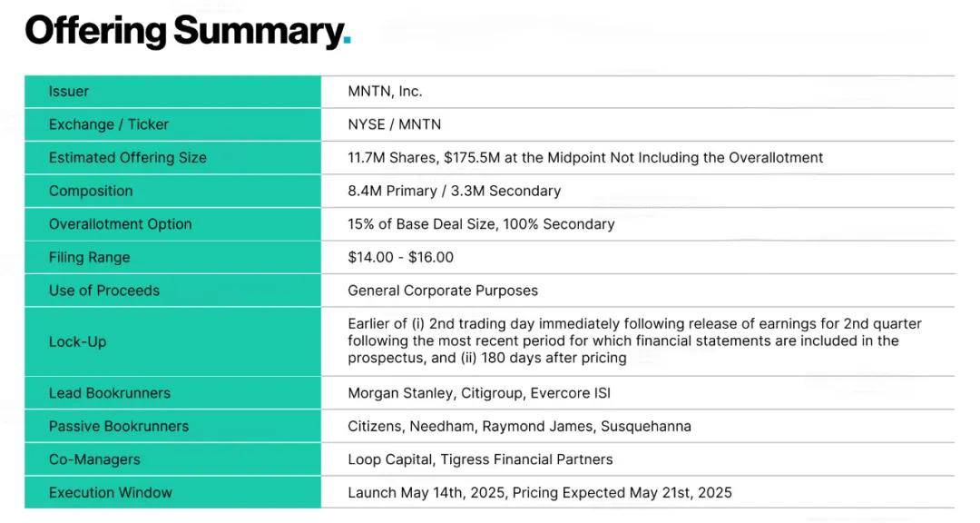Select the Issuer row label
Viewport: 980px width, 523px height.
click(x=69, y=92)
